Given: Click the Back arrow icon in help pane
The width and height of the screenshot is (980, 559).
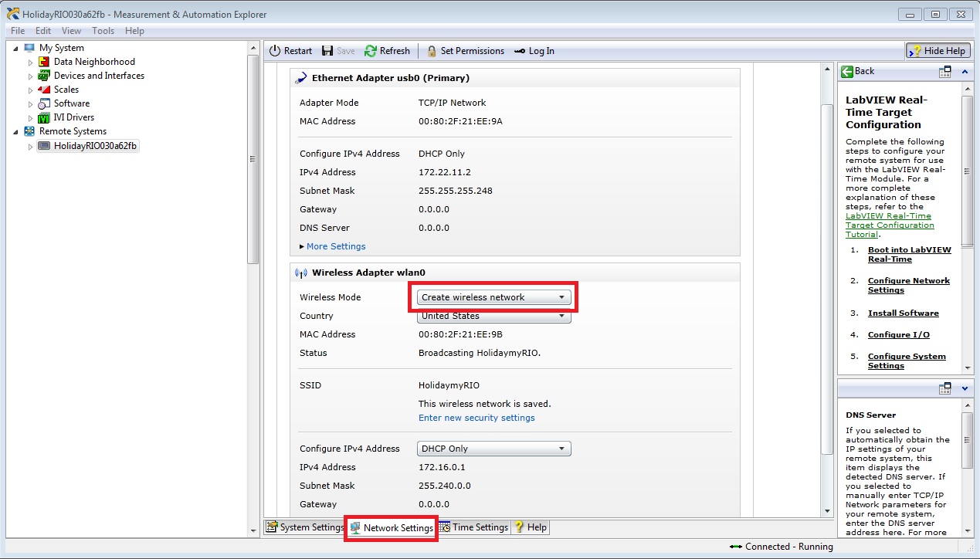Looking at the screenshot, I should click(846, 71).
